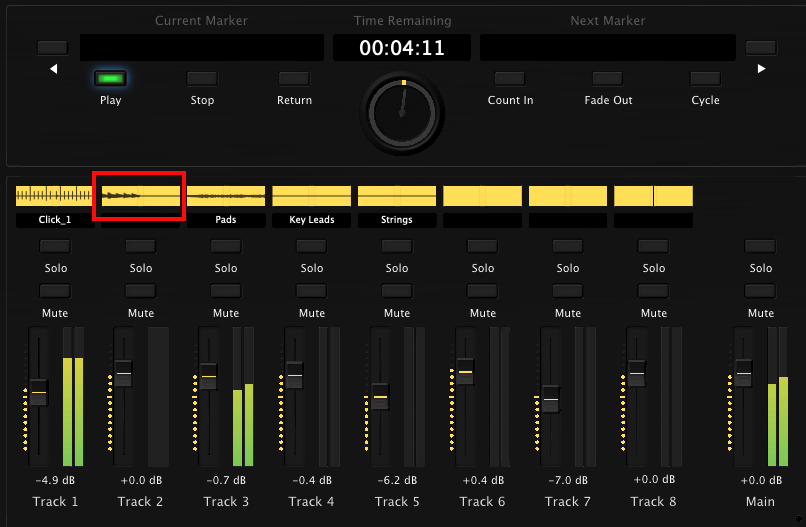Viewport: 806px width, 527px height.
Task: Mute Track 2
Action: pos(140,291)
